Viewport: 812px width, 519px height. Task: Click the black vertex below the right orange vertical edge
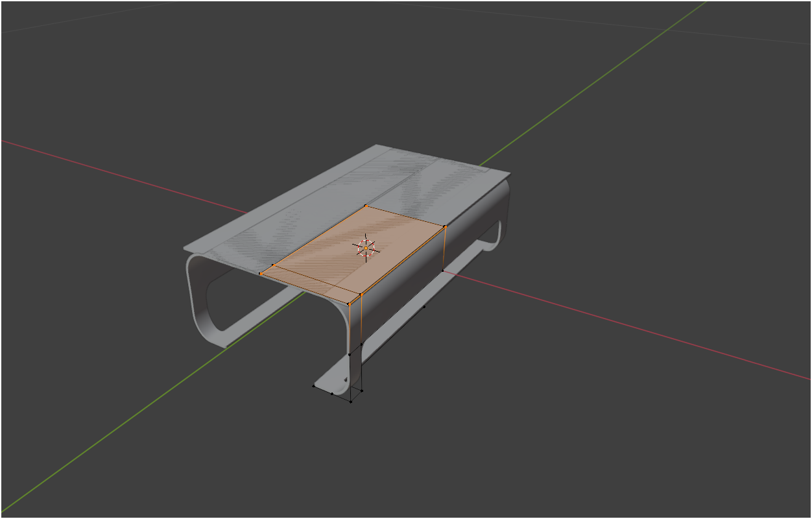[x=443, y=270]
